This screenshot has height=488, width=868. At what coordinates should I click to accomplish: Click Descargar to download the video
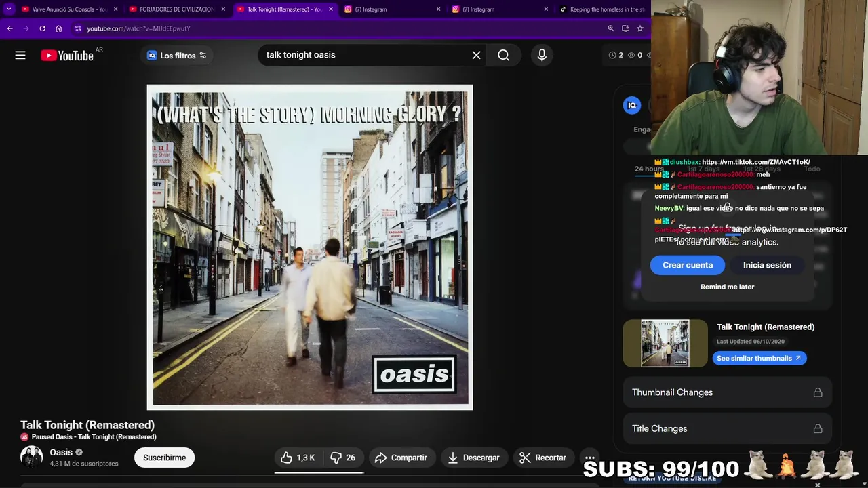click(x=474, y=457)
